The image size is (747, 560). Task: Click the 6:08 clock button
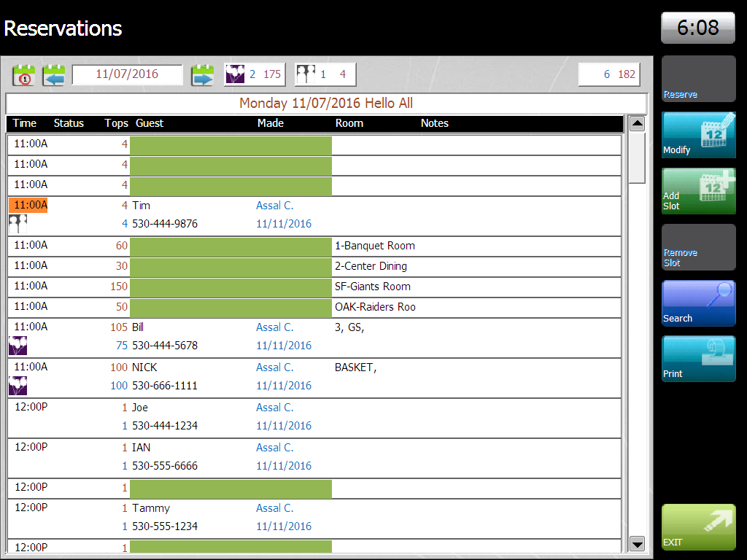point(698,28)
